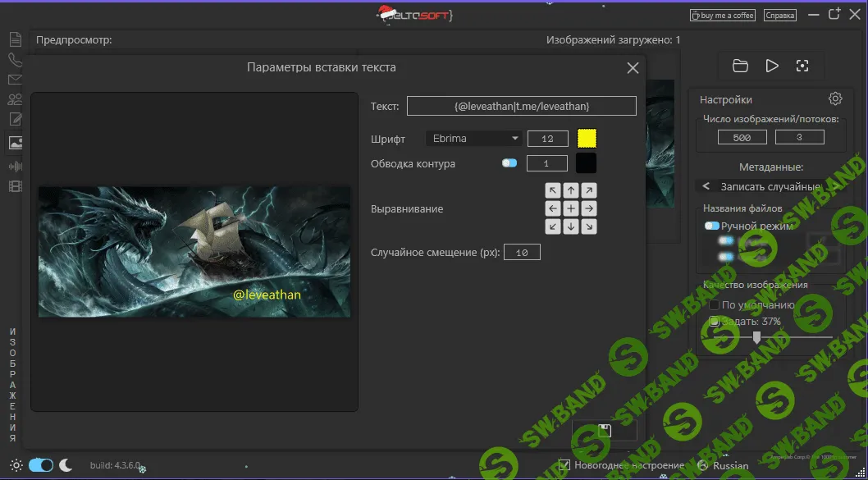The width and height of the screenshot is (868, 480).
Task: Open the settings gear icon near Настройки
Action: click(x=835, y=98)
